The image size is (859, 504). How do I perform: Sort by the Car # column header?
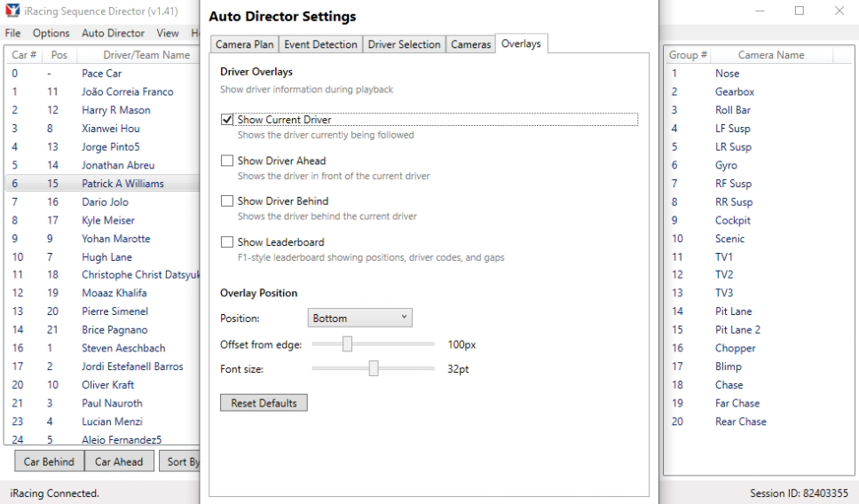(x=24, y=55)
